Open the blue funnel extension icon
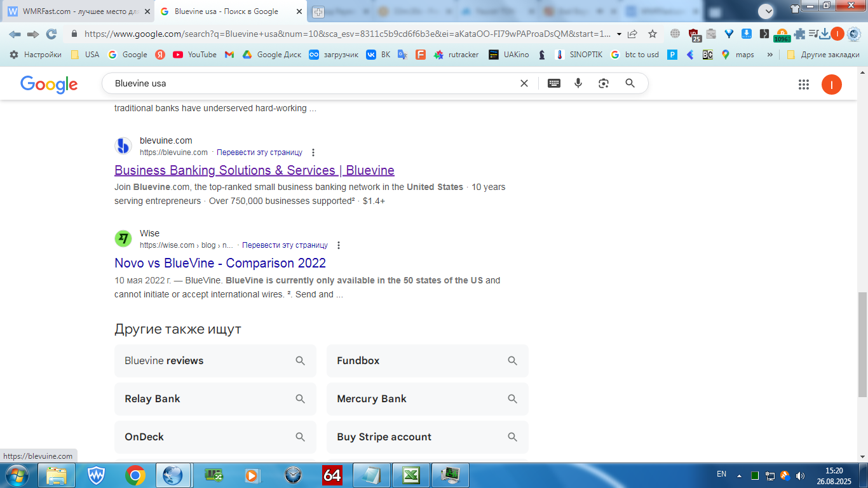 pyautogui.click(x=729, y=34)
